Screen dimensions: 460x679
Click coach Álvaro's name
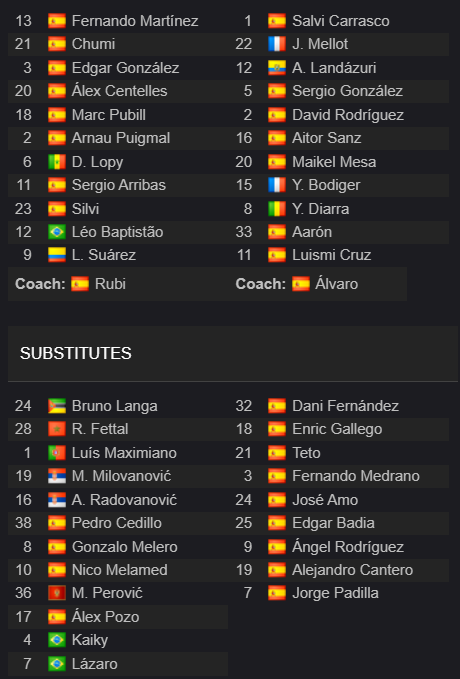(337, 284)
